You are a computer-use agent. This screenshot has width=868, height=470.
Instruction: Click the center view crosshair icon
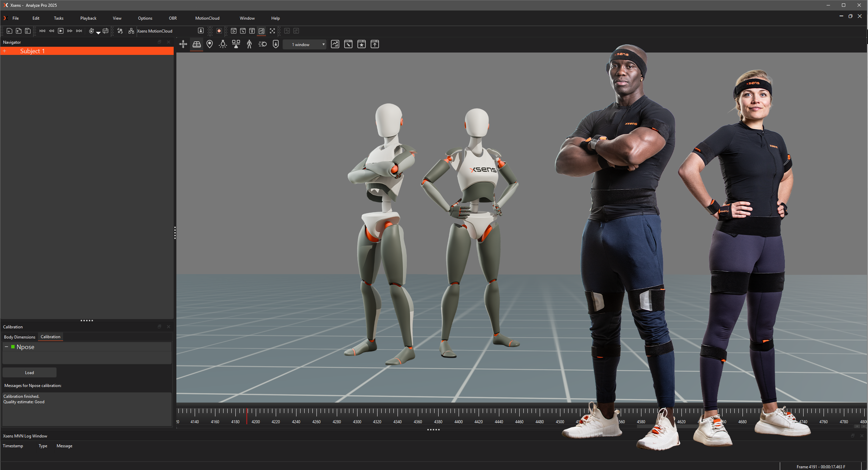(x=183, y=44)
